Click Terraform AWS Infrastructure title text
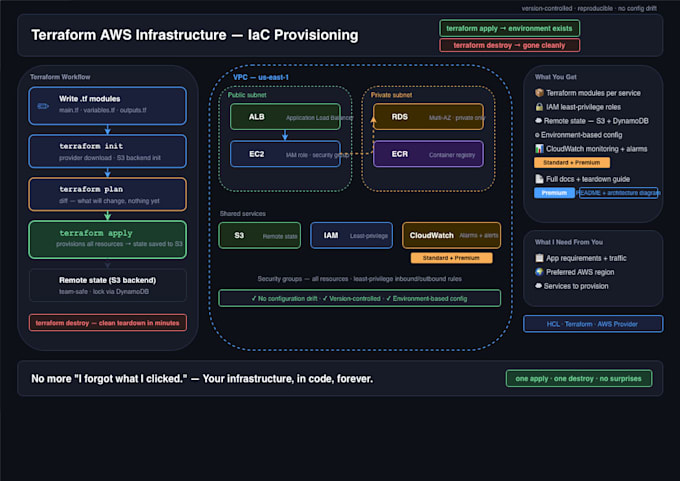This screenshot has width=680, height=481. (x=195, y=35)
